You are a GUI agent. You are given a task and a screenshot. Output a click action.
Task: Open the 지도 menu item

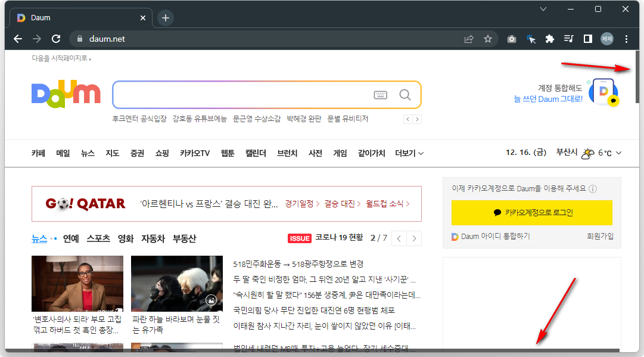(x=112, y=153)
